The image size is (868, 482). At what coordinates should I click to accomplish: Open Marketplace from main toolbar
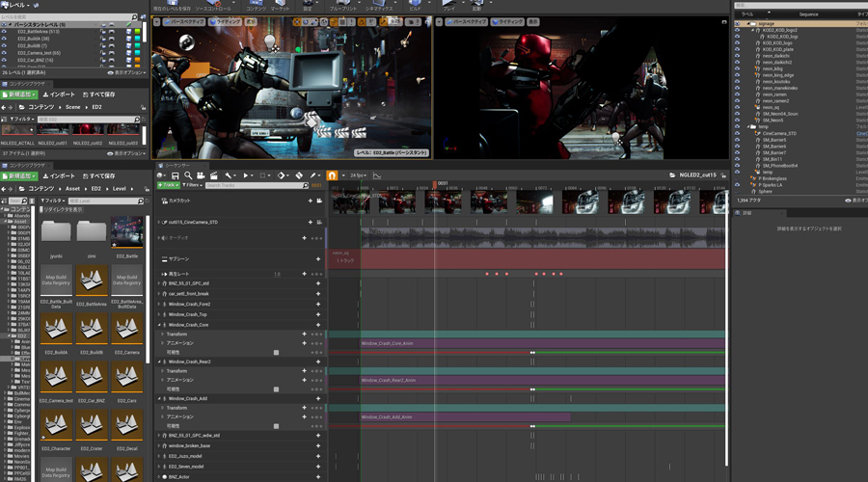click(280, 6)
